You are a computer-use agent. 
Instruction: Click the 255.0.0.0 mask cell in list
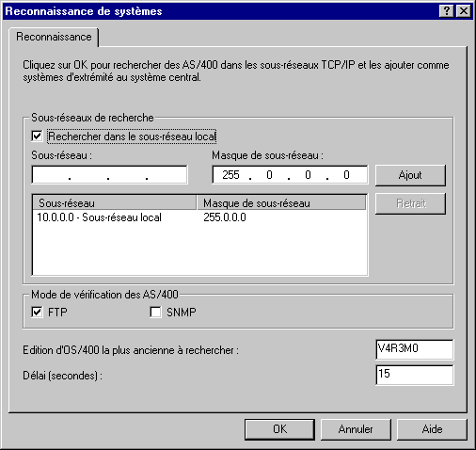coord(225,217)
